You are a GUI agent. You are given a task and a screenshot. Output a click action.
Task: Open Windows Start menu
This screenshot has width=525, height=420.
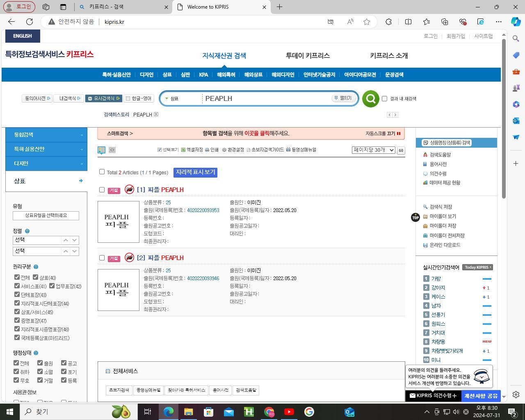pyautogui.click(x=10, y=412)
